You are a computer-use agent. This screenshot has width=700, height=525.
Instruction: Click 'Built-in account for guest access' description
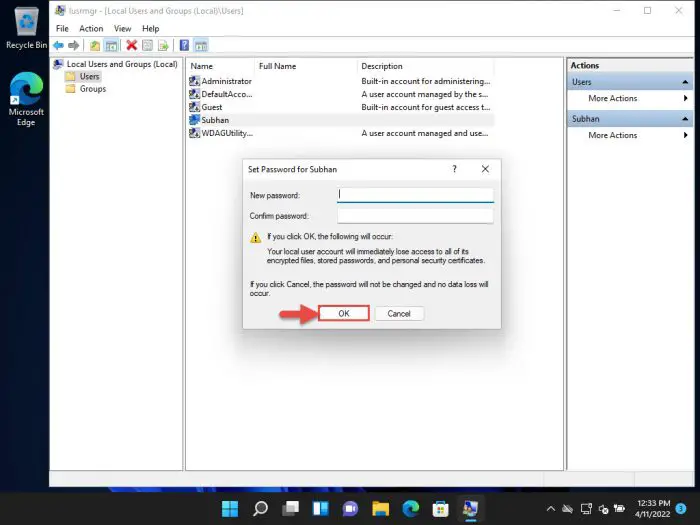pyautogui.click(x=425, y=107)
